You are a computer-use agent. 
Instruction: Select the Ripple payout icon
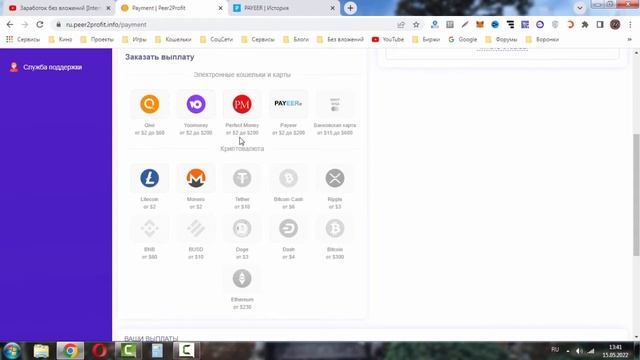335,178
